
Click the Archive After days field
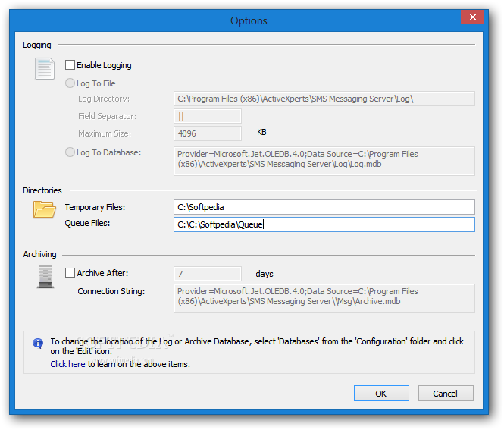pos(208,274)
